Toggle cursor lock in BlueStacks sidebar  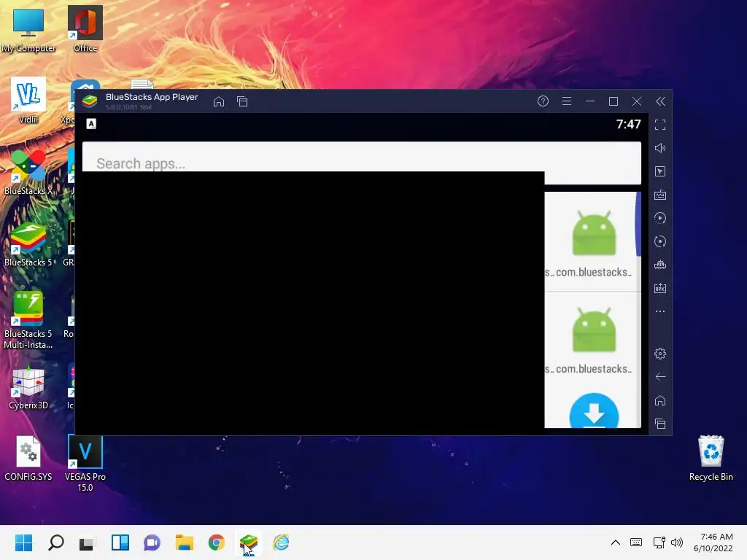[x=660, y=171]
